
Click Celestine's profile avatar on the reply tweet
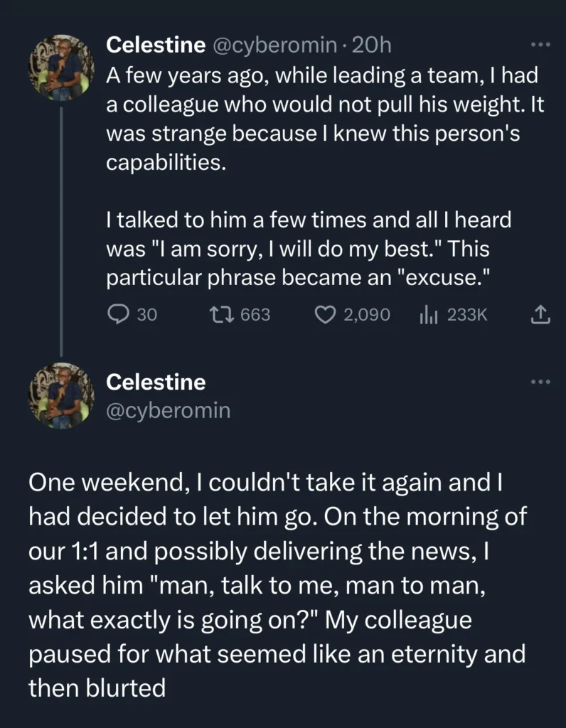click(x=62, y=396)
